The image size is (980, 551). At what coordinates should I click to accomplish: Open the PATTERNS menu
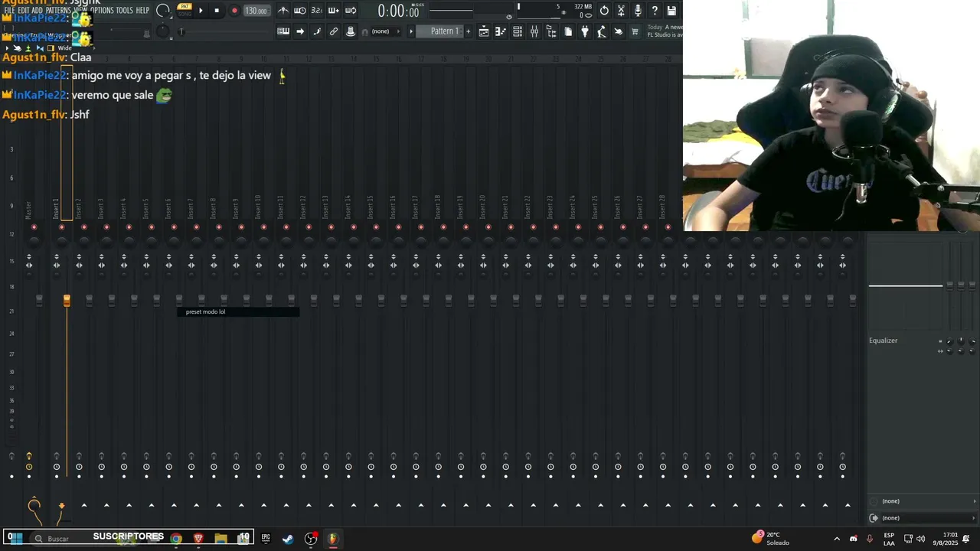pos(58,11)
